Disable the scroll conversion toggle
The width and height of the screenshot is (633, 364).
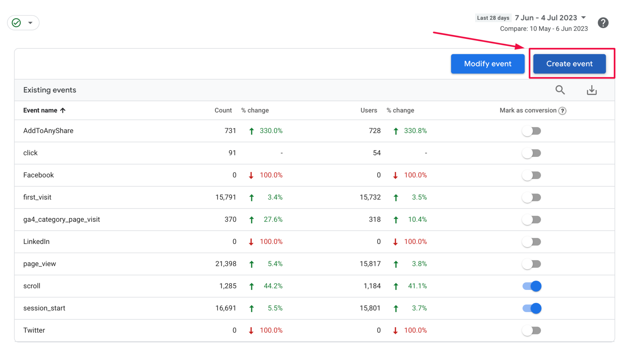532,286
